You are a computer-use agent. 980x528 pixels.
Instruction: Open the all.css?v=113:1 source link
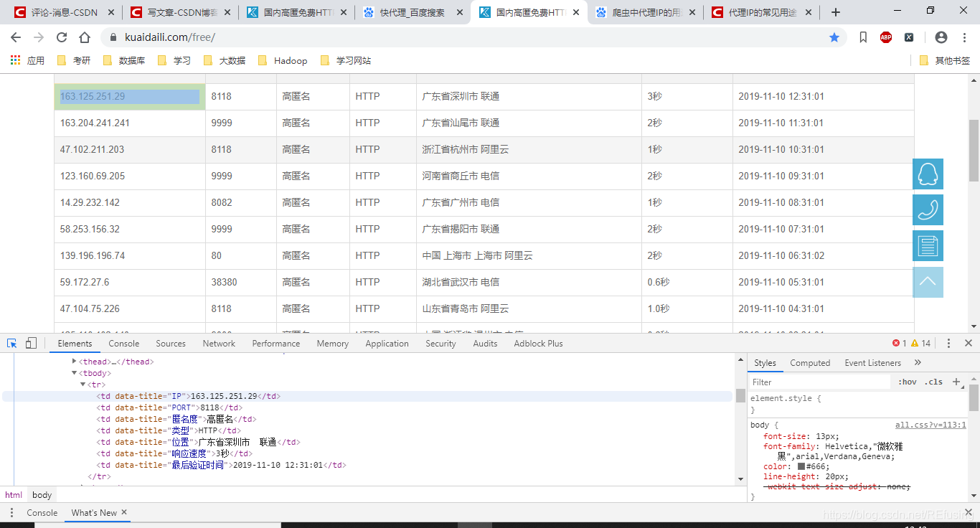[930, 425]
